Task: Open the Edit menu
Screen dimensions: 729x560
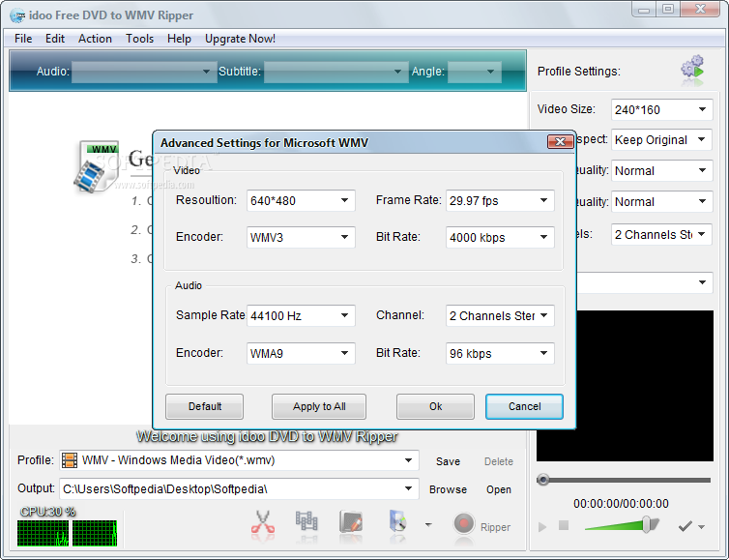Action: click(55, 39)
